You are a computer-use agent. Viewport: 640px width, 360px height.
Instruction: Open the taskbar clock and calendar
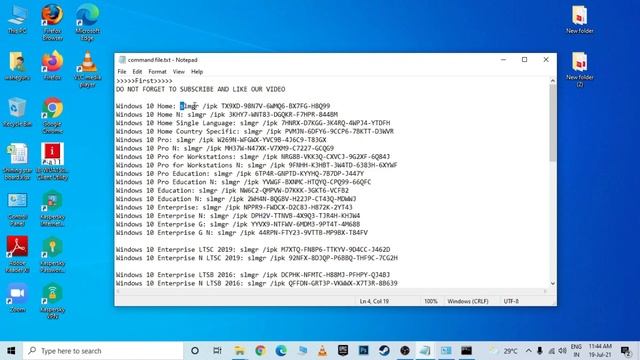pyautogui.click(x=600, y=351)
